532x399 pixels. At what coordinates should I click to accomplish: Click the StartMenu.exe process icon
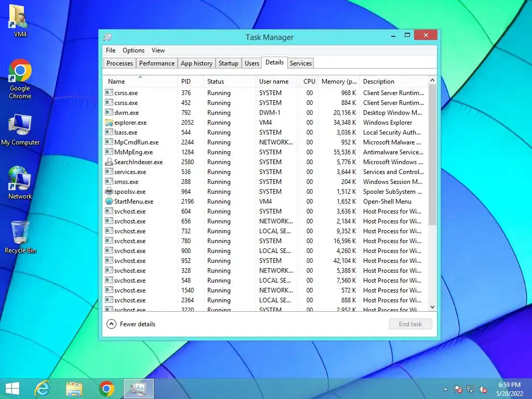tap(109, 201)
